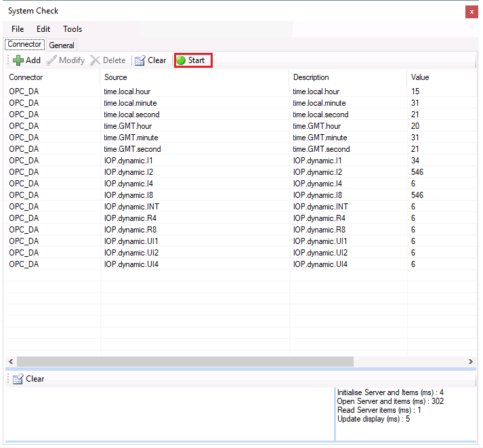Image resolution: width=483 pixels, height=448 pixels.
Task: Click the Modify button label
Action: (x=72, y=60)
